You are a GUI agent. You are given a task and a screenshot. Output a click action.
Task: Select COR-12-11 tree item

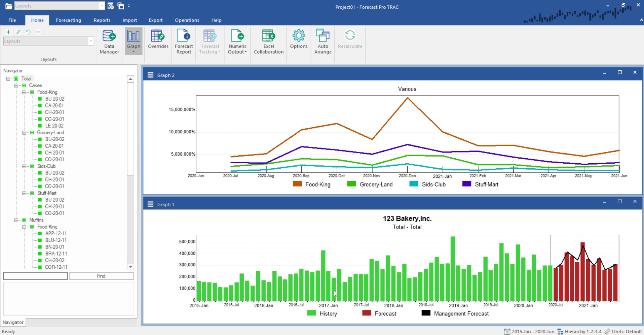pyautogui.click(x=56, y=267)
